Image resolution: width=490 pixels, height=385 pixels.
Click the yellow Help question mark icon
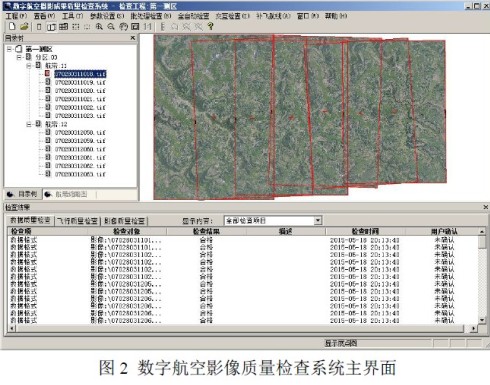pos(210,26)
